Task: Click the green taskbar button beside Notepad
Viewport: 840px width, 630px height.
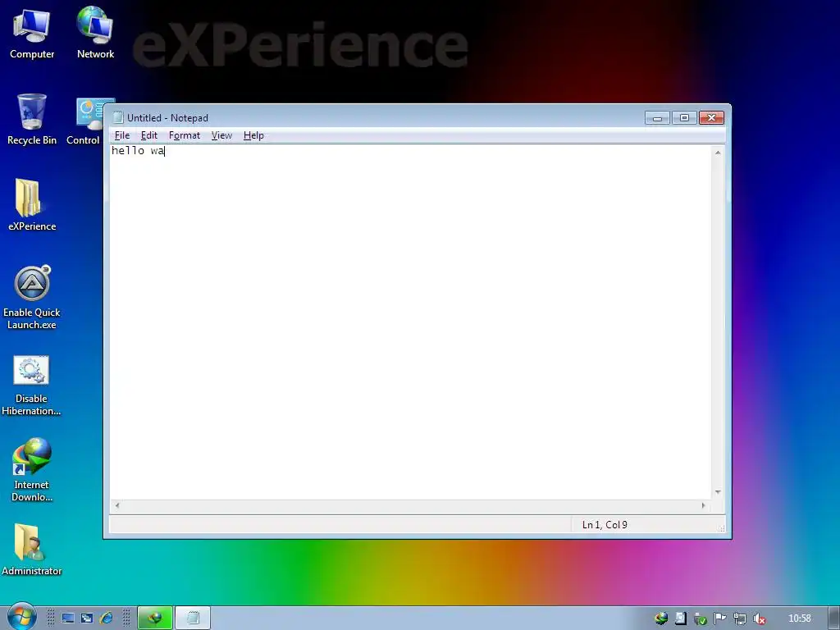Action: click(x=155, y=619)
